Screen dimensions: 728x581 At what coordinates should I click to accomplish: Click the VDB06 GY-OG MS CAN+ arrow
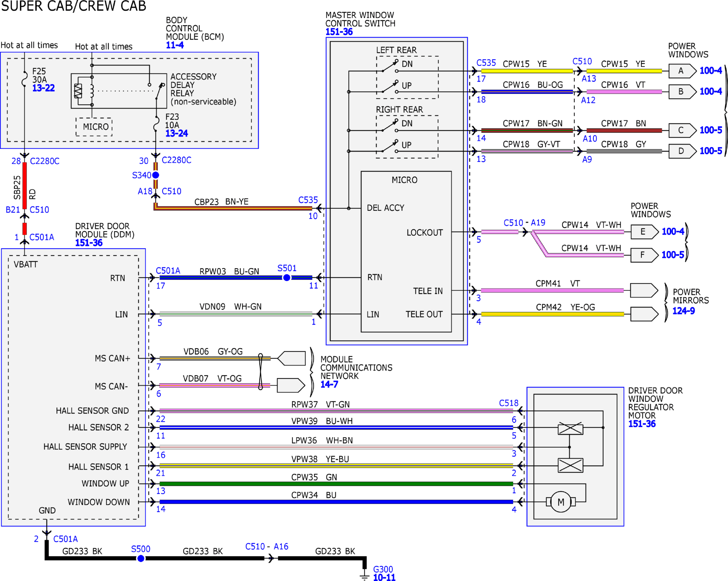(291, 359)
